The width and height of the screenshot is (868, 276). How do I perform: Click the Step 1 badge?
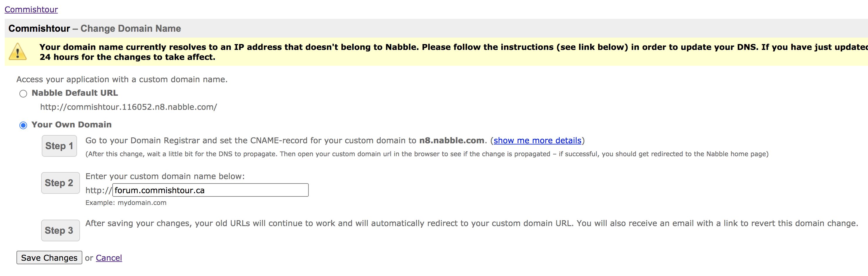pyautogui.click(x=59, y=146)
